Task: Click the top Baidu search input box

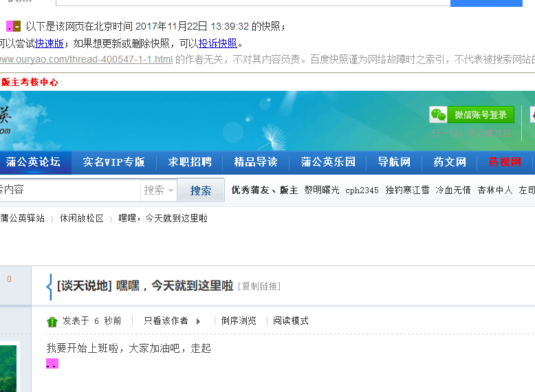Action: [x=253, y=3]
